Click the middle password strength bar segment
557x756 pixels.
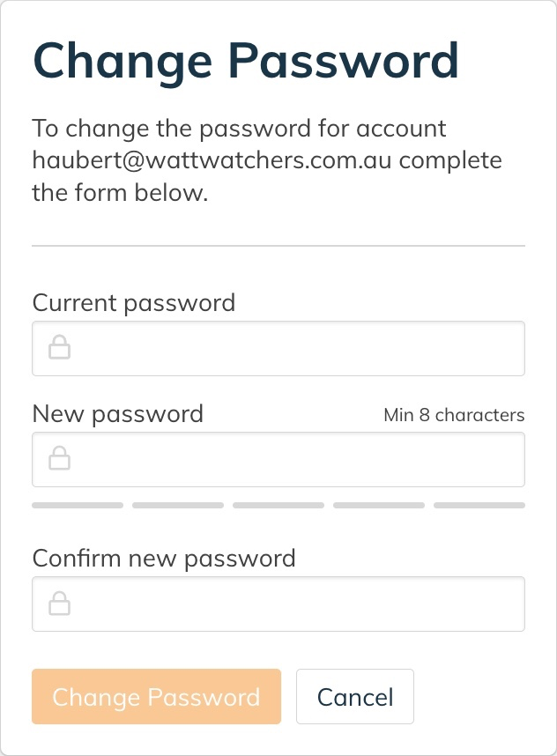[x=278, y=505]
